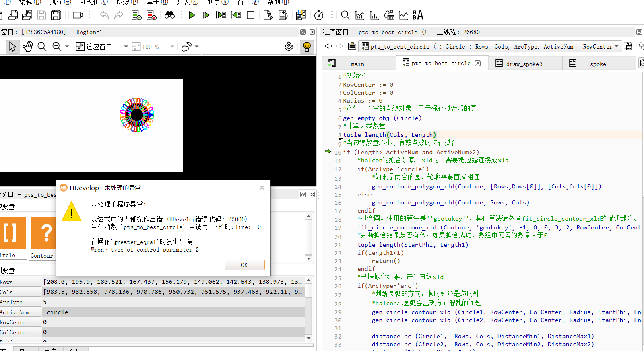Screen dimensions: 644x351
Task: Click the back arrow in program window
Action: pyautogui.click(x=328, y=46)
